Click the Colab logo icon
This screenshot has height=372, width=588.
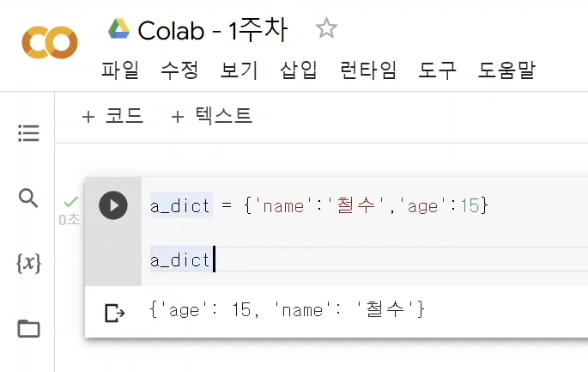click(50, 42)
